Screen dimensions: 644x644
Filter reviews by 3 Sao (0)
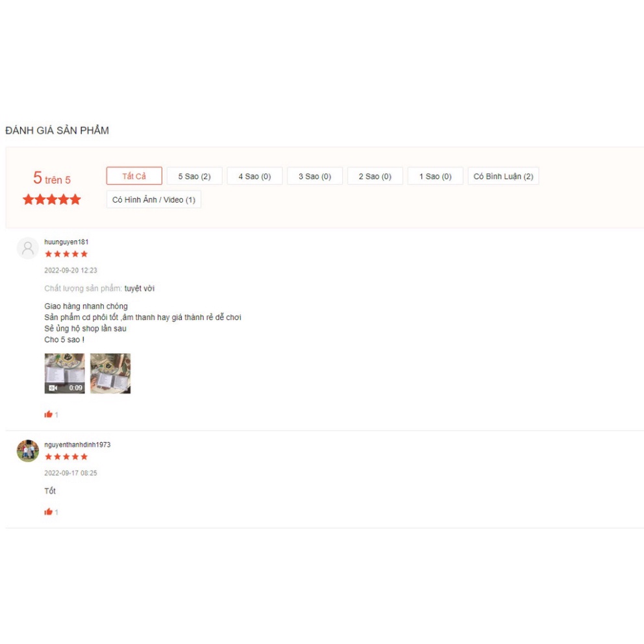click(x=315, y=176)
